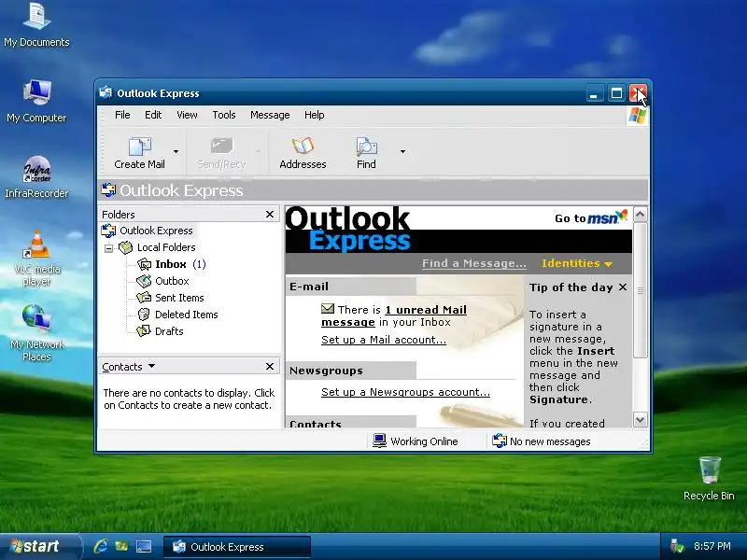This screenshot has height=560, width=747.
Task: Click the Create Mail toolbar icon
Action: click(139, 147)
